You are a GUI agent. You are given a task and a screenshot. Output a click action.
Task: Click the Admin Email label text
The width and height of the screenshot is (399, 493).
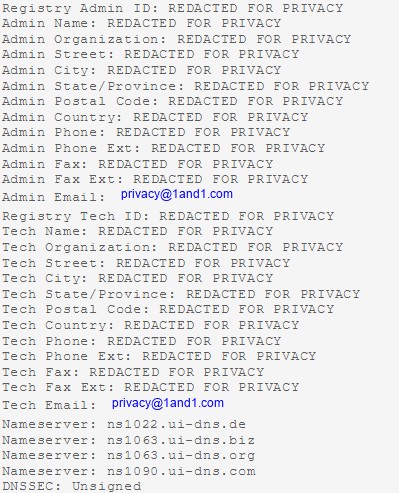54,197
